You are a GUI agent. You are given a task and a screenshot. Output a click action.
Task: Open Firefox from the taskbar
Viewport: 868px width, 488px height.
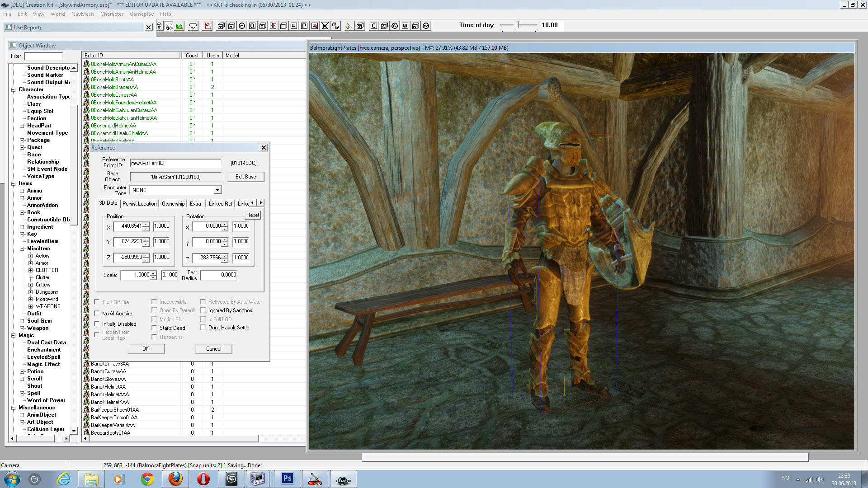[175, 479]
